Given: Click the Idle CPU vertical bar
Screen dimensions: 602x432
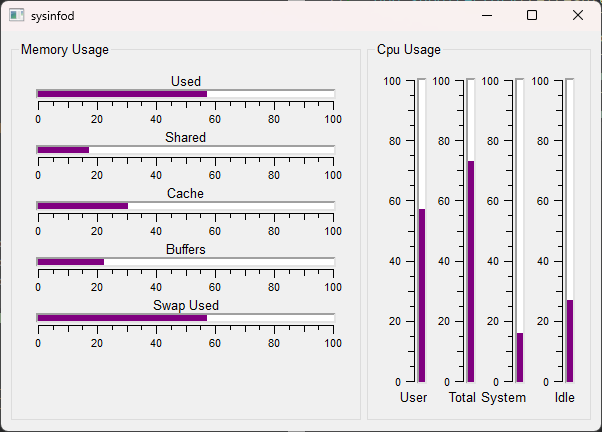Looking at the screenshot, I should [x=570, y=230].
